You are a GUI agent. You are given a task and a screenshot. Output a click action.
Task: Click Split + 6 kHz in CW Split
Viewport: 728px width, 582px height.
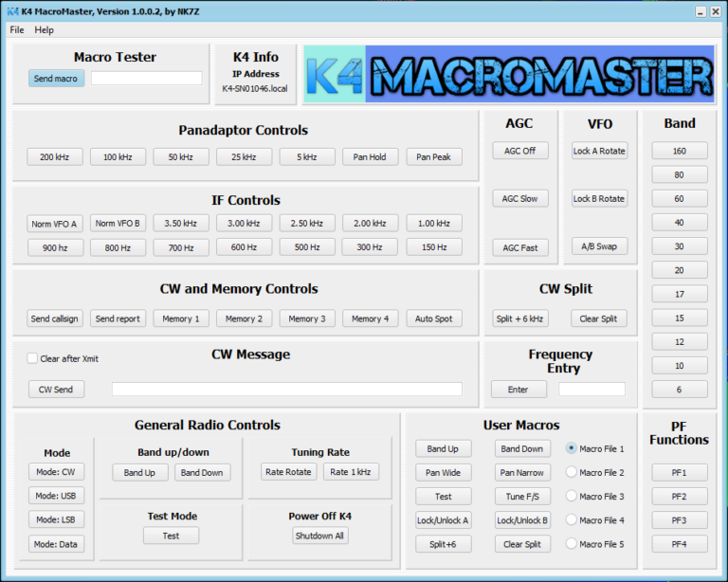click(x=520, y=318)
